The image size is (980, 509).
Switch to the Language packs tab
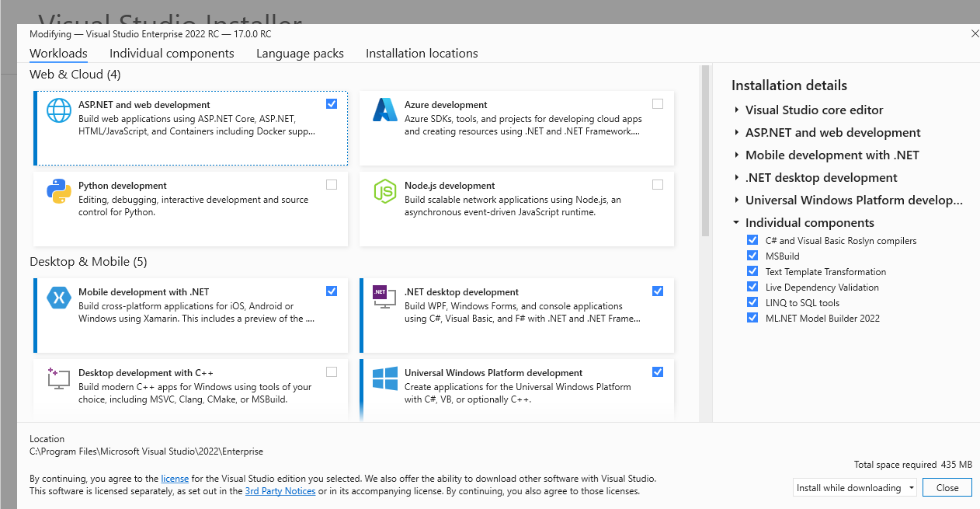tap(300, 53)
